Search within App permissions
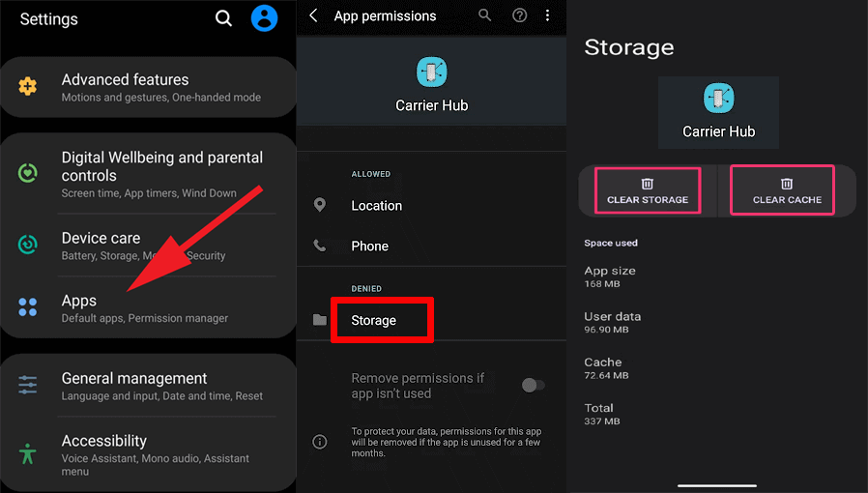This screenshot has height=493, width=868. tap(485, 15)
